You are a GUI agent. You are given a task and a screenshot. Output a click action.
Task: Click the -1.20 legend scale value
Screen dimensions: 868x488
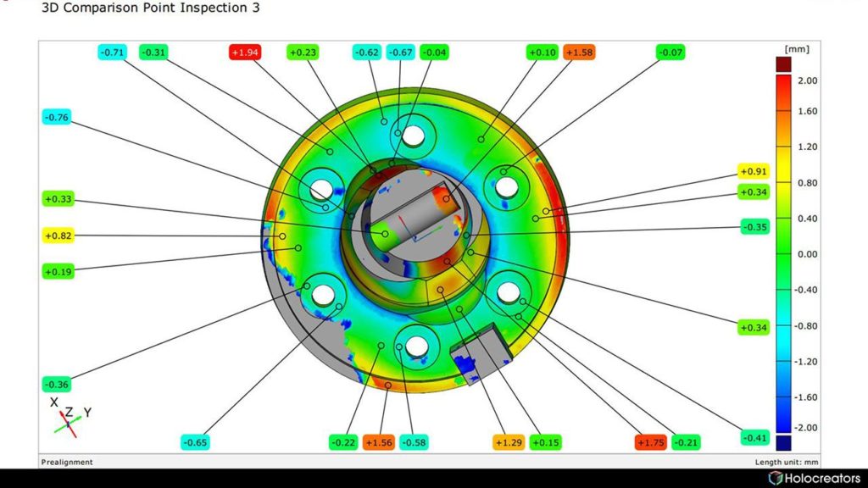805,361
